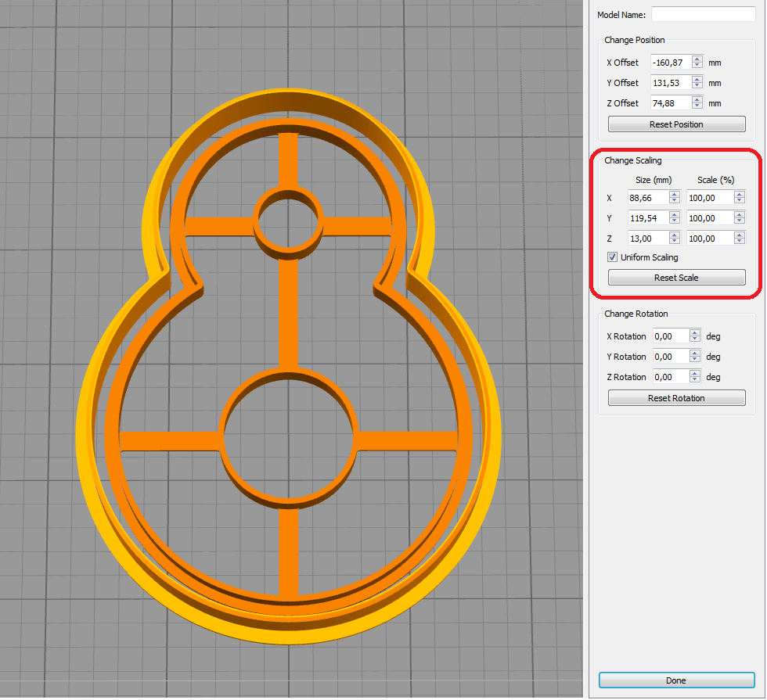
Task: Decrease Y Offset with down arrow
Action: [x=697, y=86]
